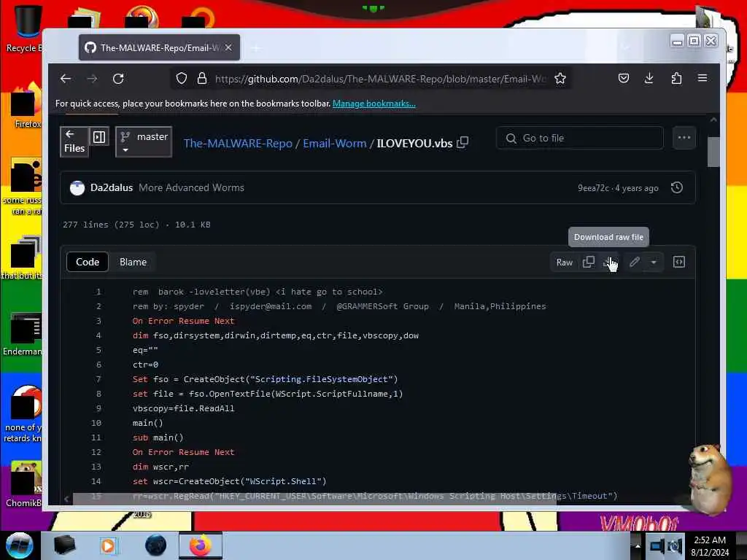The width and height of the screenshot is (747, 560).
Task: Open The-MALWARE-Repo breadcrumb link
Action: point(238,144)
